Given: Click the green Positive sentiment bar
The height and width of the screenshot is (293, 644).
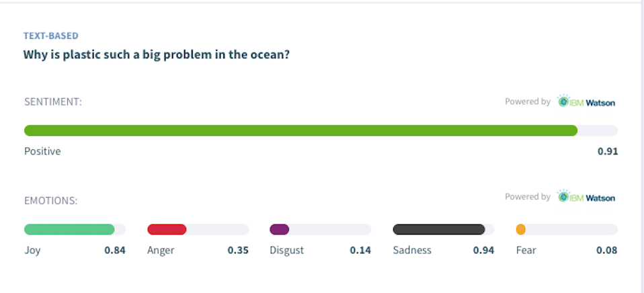Looking at the screenshot, I should 300,130.
